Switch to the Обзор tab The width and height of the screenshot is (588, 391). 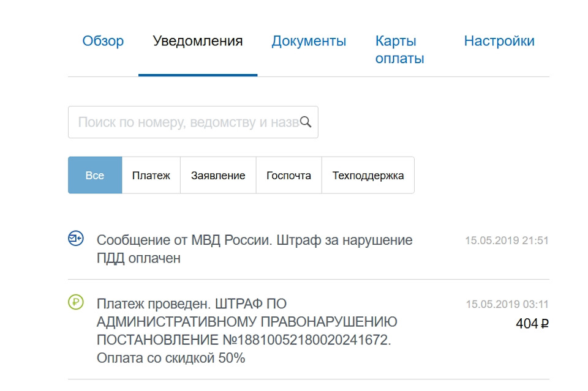[x=103, y=41]
